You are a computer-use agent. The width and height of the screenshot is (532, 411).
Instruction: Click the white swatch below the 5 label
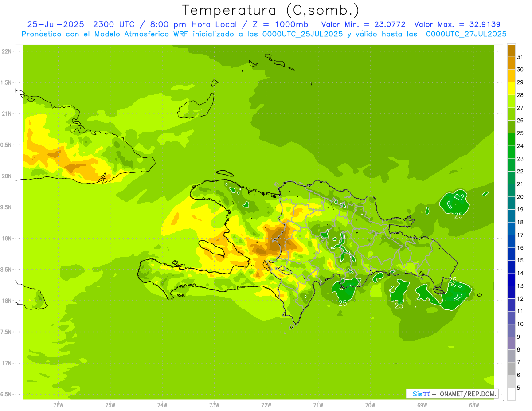pos(511,394)
